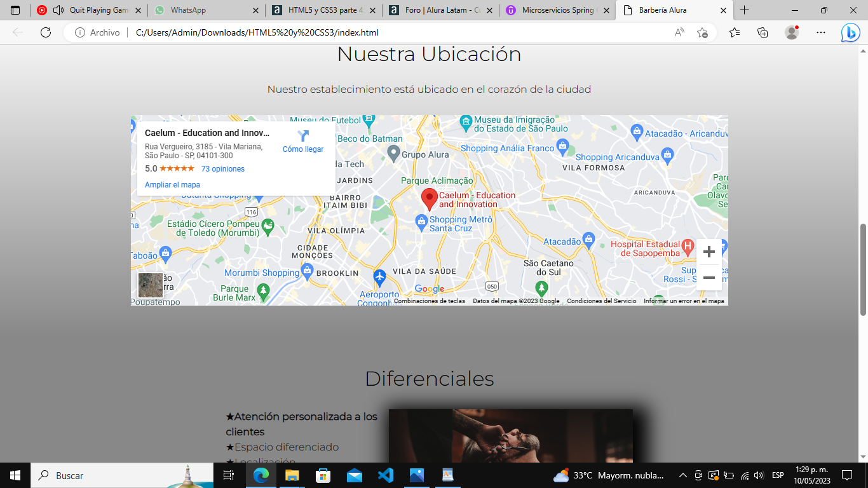Open the notification center
868x488 pixels.
pos(846,475)
